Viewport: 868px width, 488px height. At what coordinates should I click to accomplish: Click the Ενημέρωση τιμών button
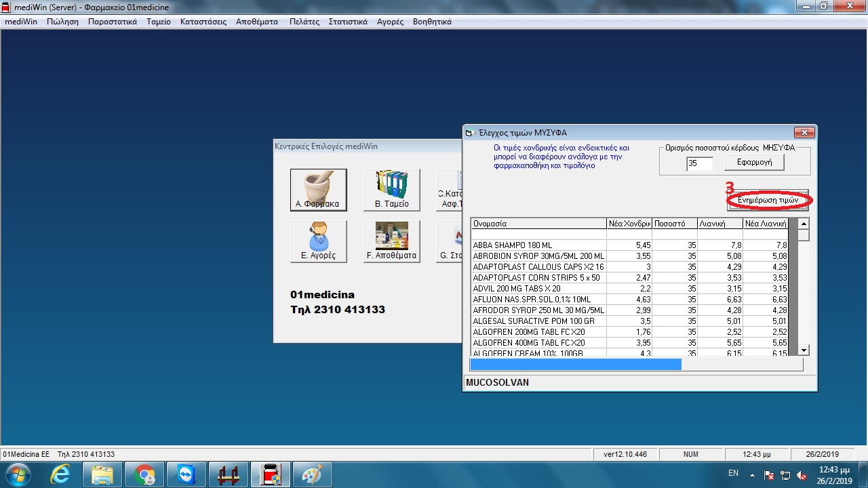tap(768, 201)
